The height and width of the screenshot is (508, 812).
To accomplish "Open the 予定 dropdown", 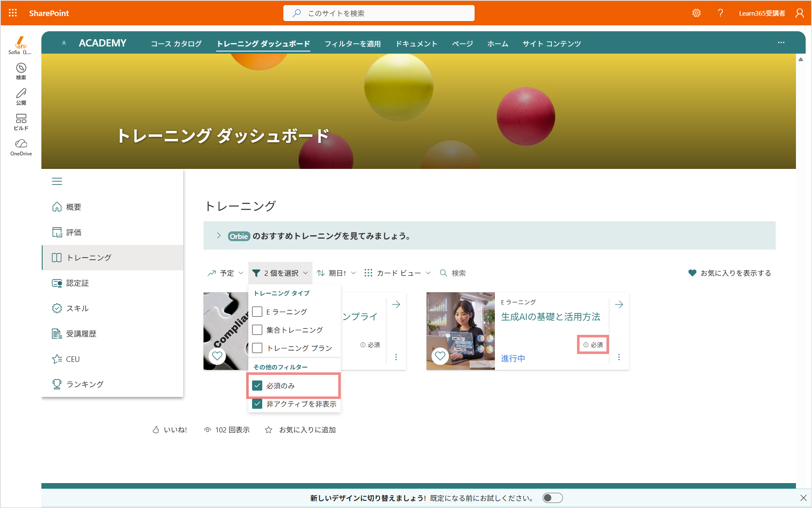I will 225,273.
